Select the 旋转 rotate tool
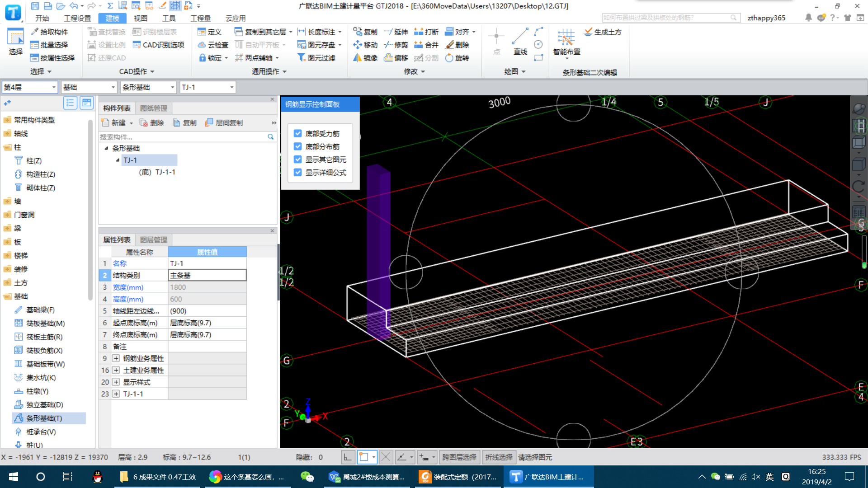Image resolution: width=868 pixels, height=488 pixels. (x=457, y=58)
